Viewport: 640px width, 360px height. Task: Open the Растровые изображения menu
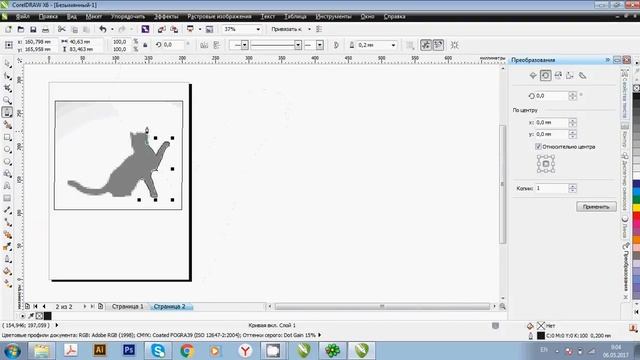click(x=219, y=17)
